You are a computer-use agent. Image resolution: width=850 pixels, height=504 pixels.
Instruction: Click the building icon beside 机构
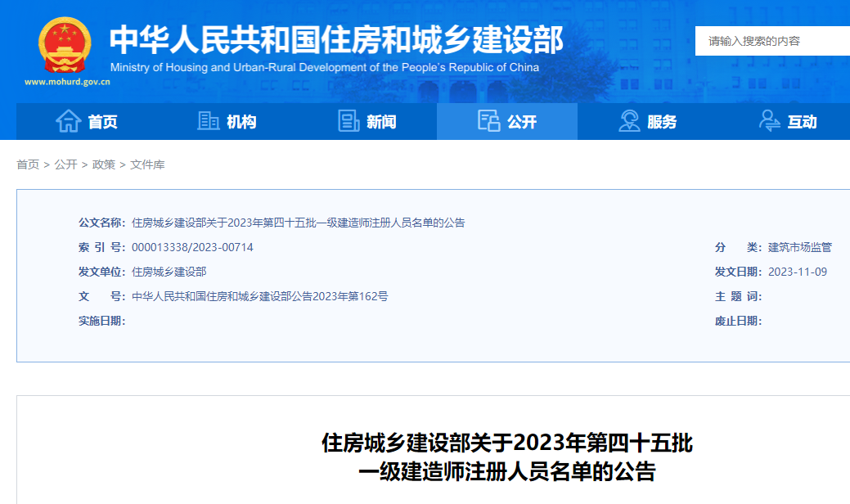click(x=208, y=121)
